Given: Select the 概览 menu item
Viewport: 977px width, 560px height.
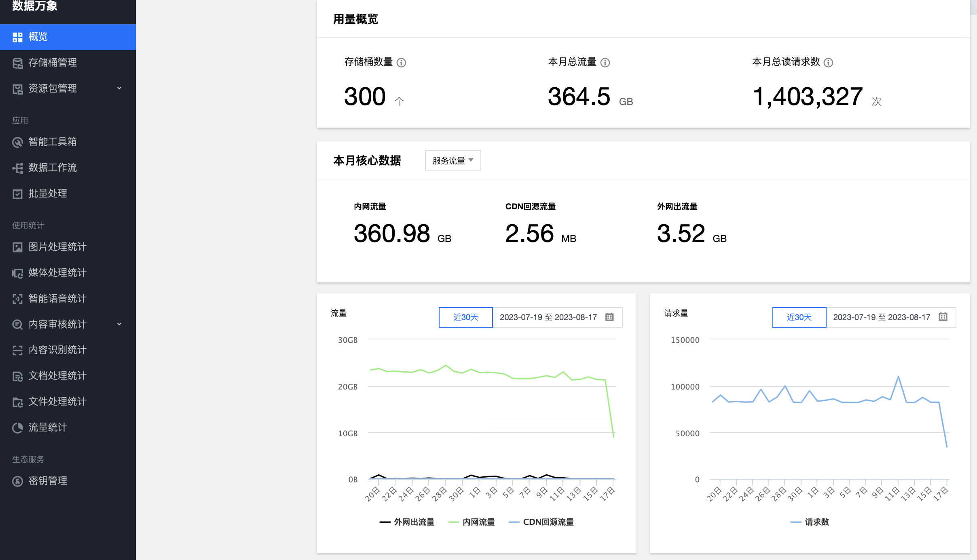Looking at the screenshot, I should click(x=38, y=37).
